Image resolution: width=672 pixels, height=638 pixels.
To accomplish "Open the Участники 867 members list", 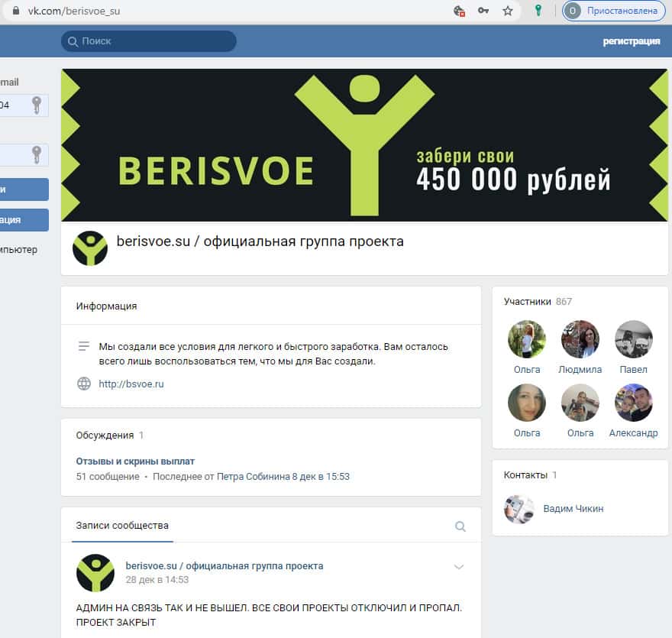I will [538, 301].
